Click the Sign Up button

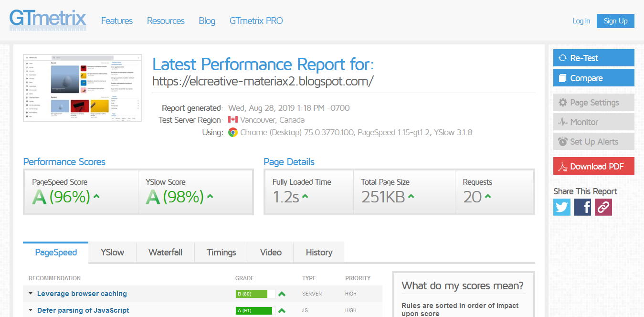(x=615, y=21)
